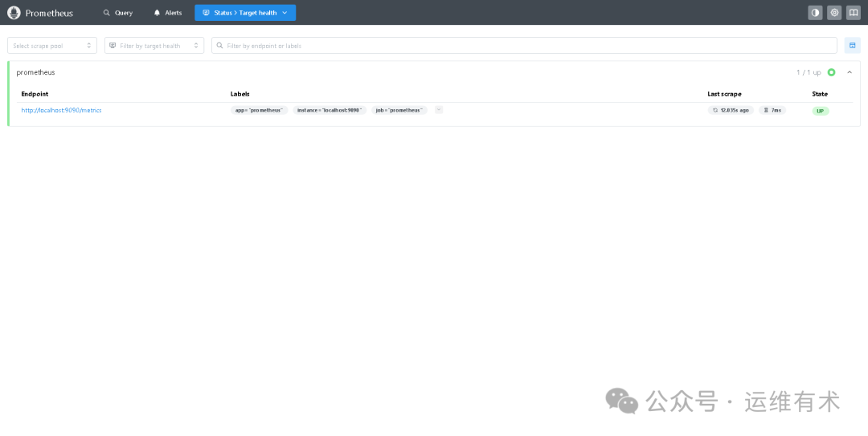Click the instance="localhost:9090" label badge
Screen dimensions: 868x436
click(330, 110)
